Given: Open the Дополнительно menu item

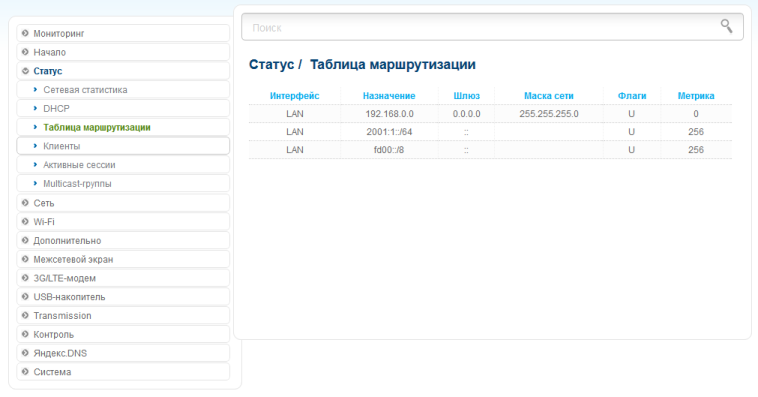Looking at the screenshot, I should tap(123, 241).
